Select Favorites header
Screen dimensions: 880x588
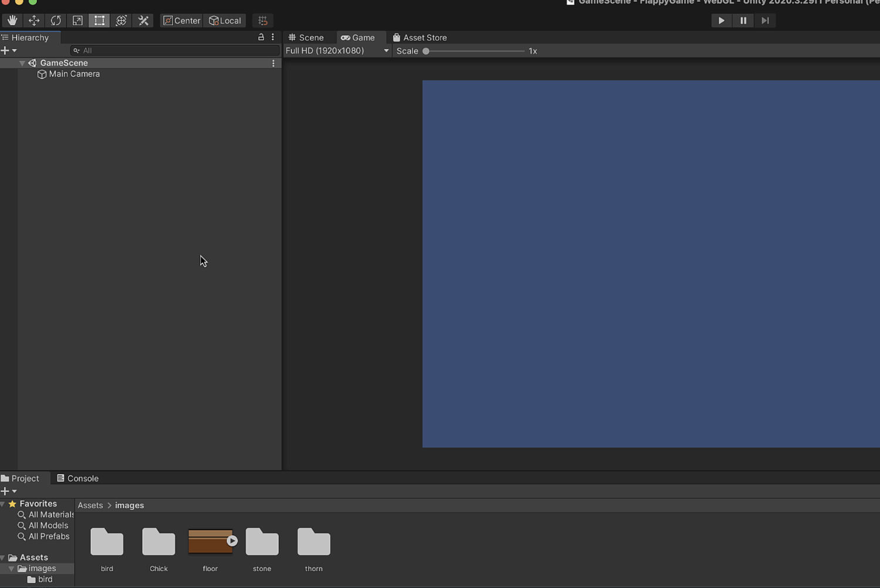[38, 504]
